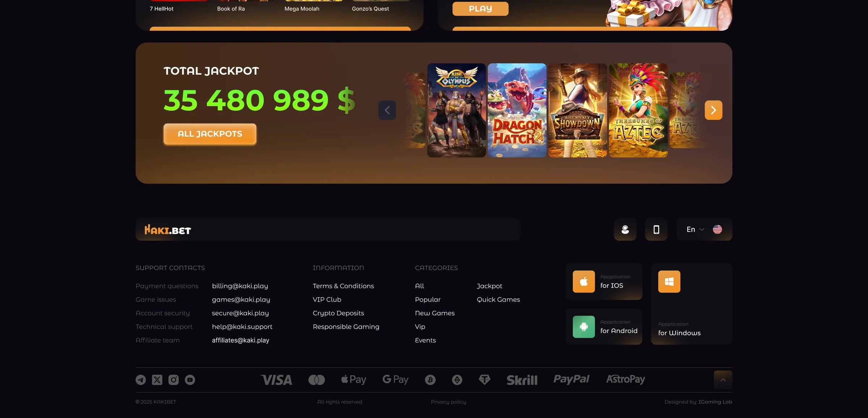Open the Privacy policy link
The height and width of the screenshot is (418, 868).
pyautogui.click(x=448, y=402)
